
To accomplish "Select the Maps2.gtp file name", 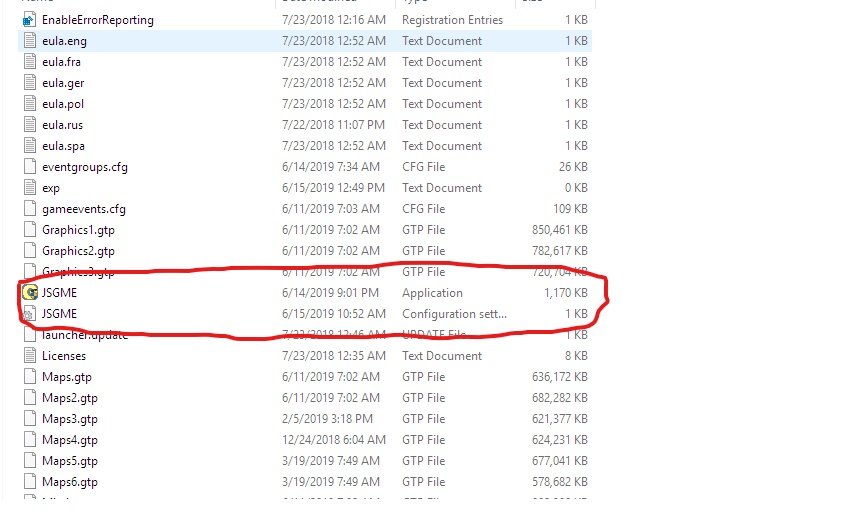I will [x=70, y=398].
